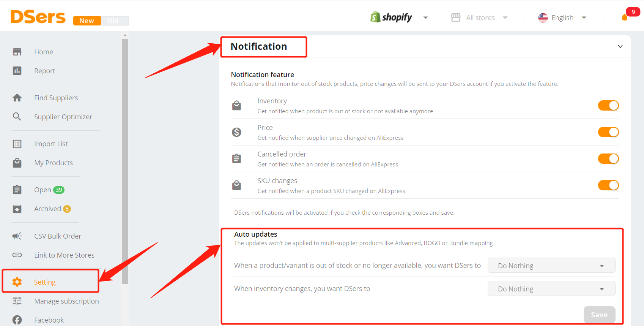Image resolution: width=644 pixels, height=326 pixels.
Task: Click the Home sidebar icon
Action: (x=17, y=52)
